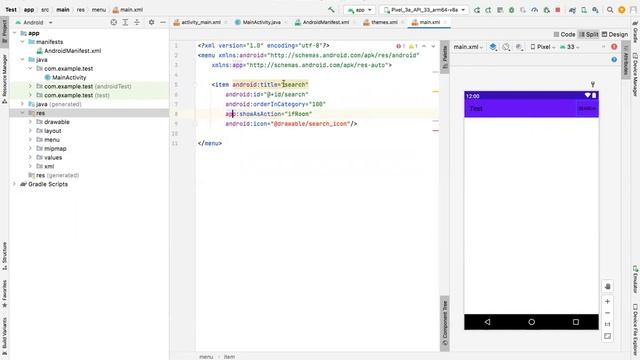
Task: Click the Sync Project with Gradle Files icon
Action: point(572,10)
